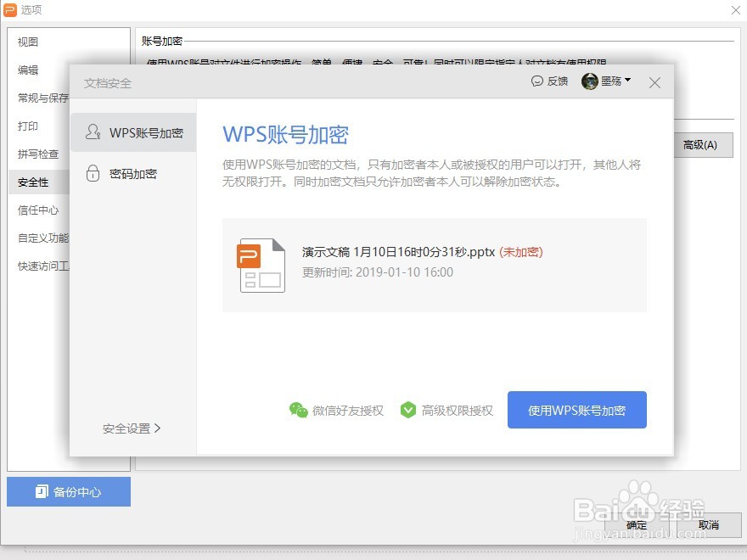Screen dimensions: 747x560
Task: Select 编辑 in the options sidebar
Action: (x=28, y=70)
